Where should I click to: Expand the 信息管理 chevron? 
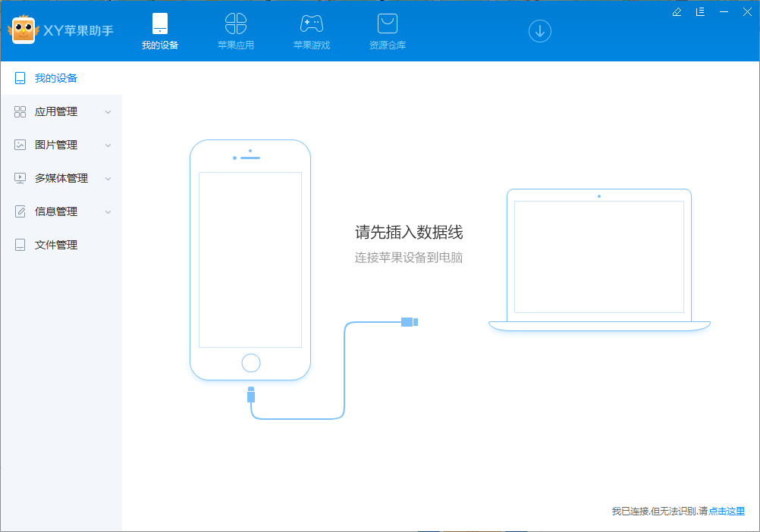[x=108, y=212]
